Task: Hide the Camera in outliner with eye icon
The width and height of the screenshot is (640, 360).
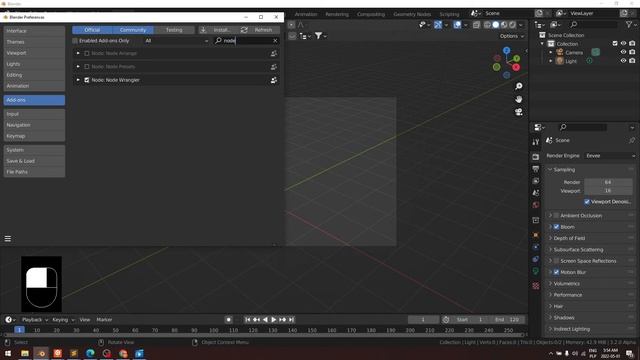Action: [623, 52]
